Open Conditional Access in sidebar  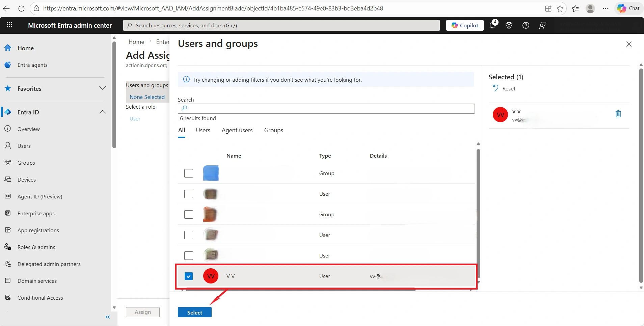[40, 298]
